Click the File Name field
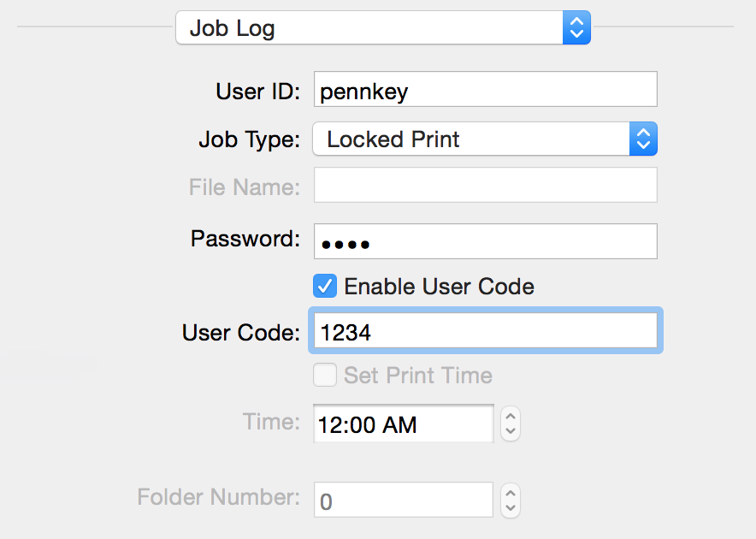The width and height of the screenshot is (756, 539). click(x=485, y=186)
